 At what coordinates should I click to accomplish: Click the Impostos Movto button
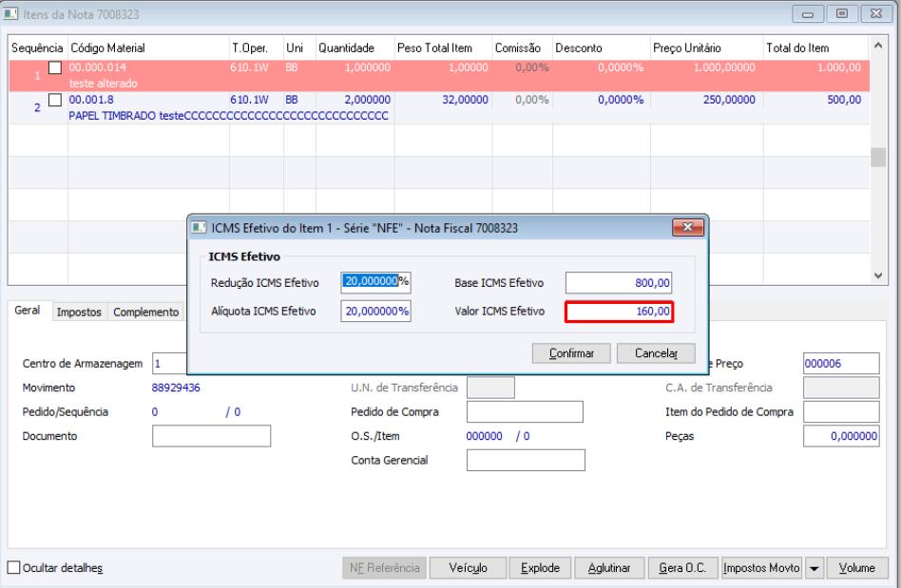761,568
